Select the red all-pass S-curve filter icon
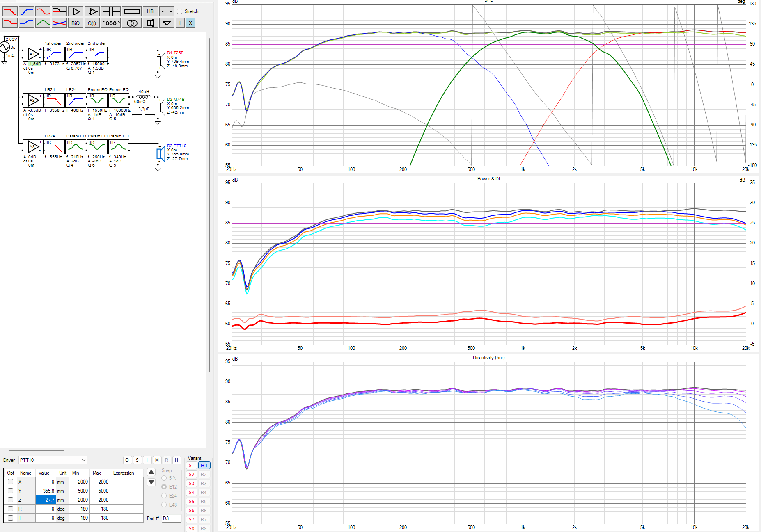This screenshot has height=532, width=761. coord(43,11)
